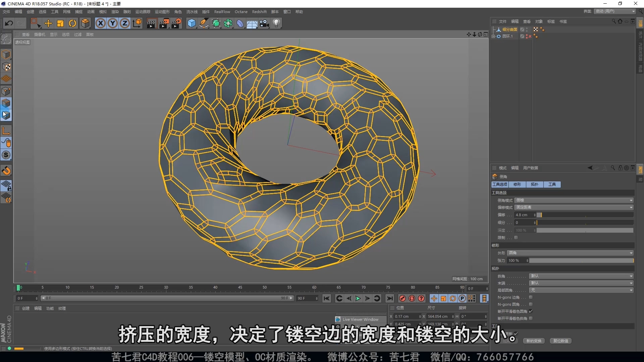Open the 外形 dropdown
The height and width of the screenshot is (362, 644).
pos(570,253)
